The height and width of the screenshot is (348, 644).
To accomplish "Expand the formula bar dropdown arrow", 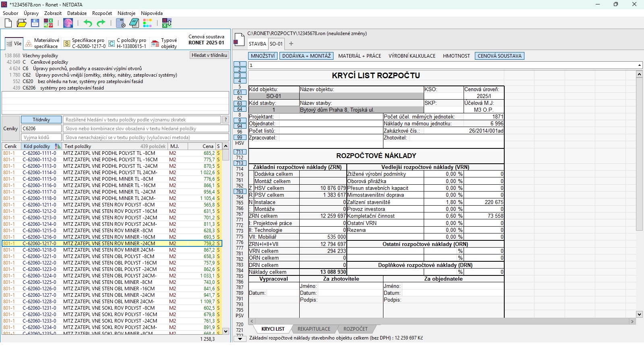I will (640, 65).
